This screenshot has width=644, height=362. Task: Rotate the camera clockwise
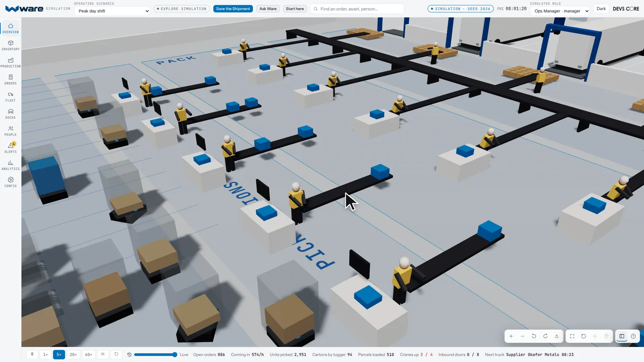545,336
